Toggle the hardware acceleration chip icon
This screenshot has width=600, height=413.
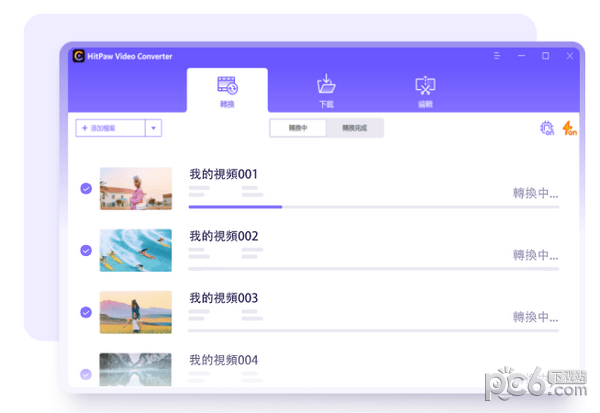[547, 128]
